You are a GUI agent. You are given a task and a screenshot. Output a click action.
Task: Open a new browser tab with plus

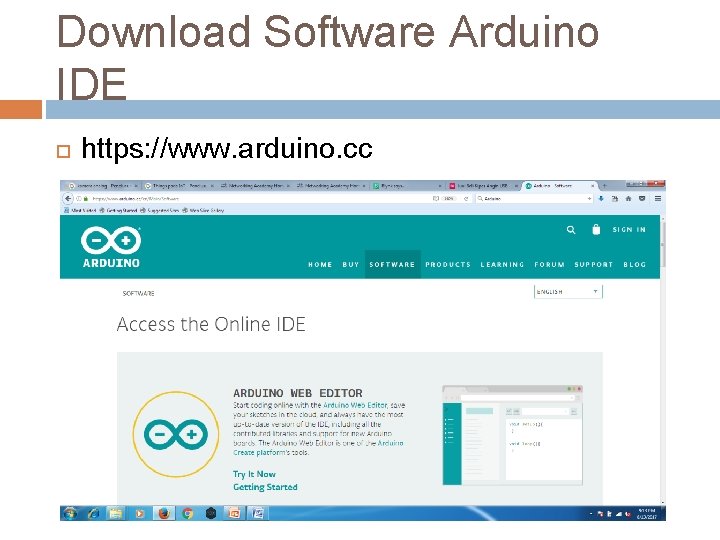(605, 186)
